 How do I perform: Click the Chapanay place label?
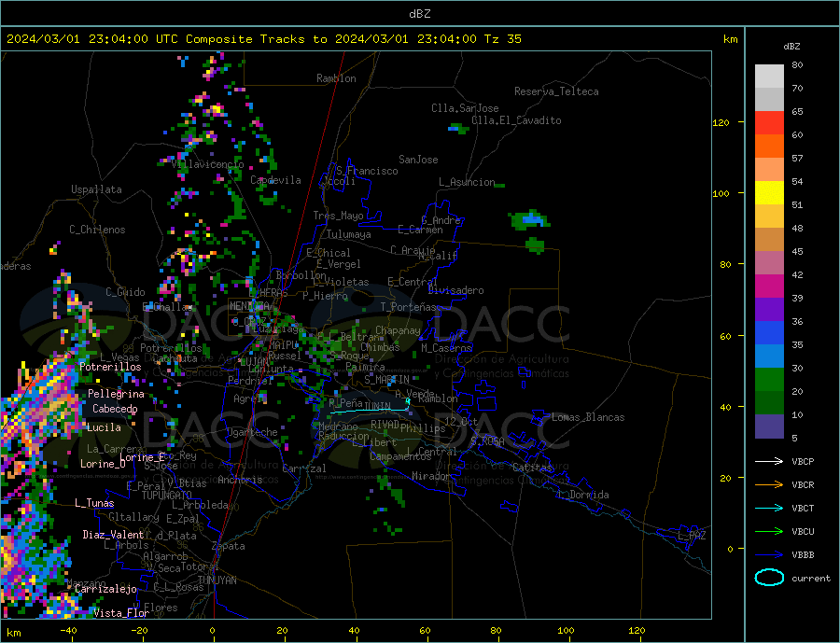[x=398, y=330]
